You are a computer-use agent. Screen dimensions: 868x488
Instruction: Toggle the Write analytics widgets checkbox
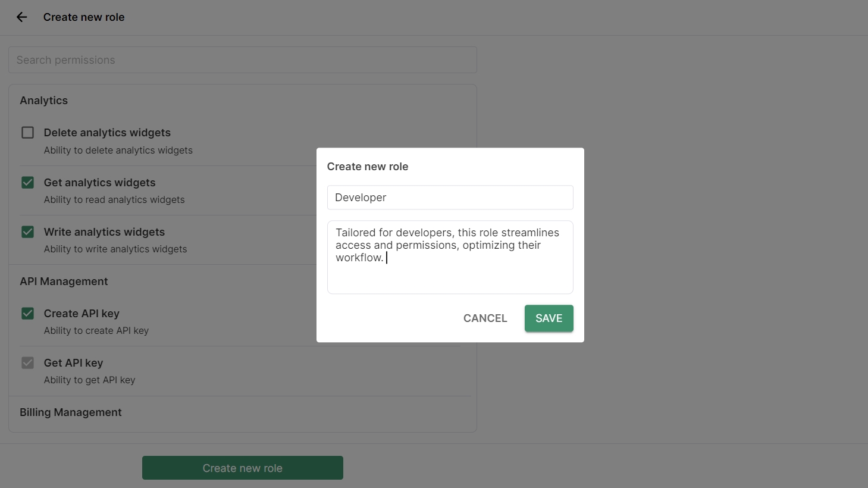28,232
